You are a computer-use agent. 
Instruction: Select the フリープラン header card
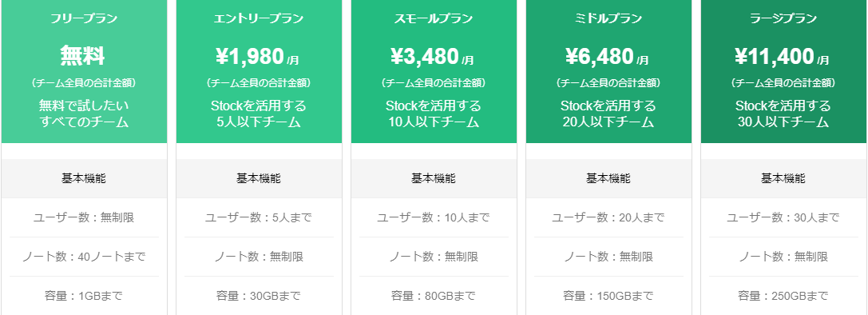click(x=84, y=71)
